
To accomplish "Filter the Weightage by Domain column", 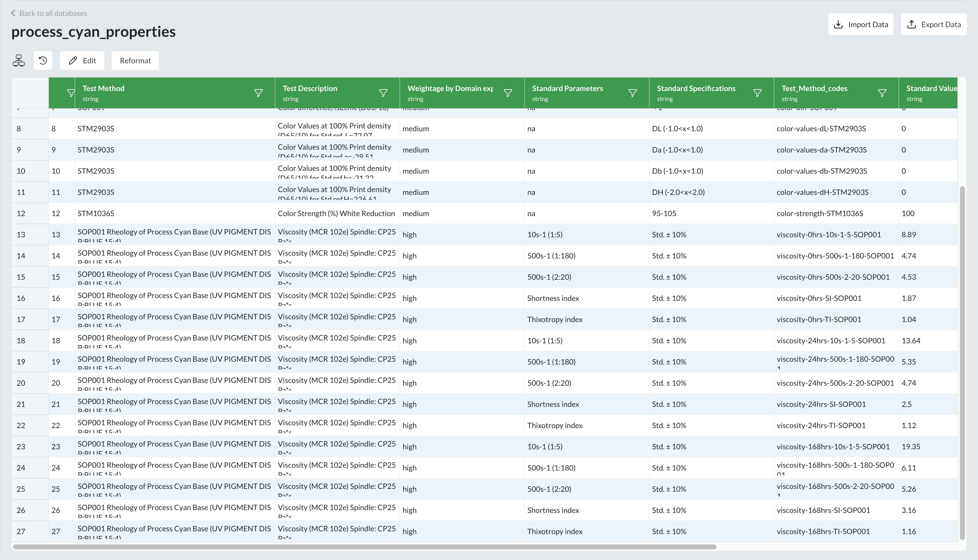I will [508, 93].
